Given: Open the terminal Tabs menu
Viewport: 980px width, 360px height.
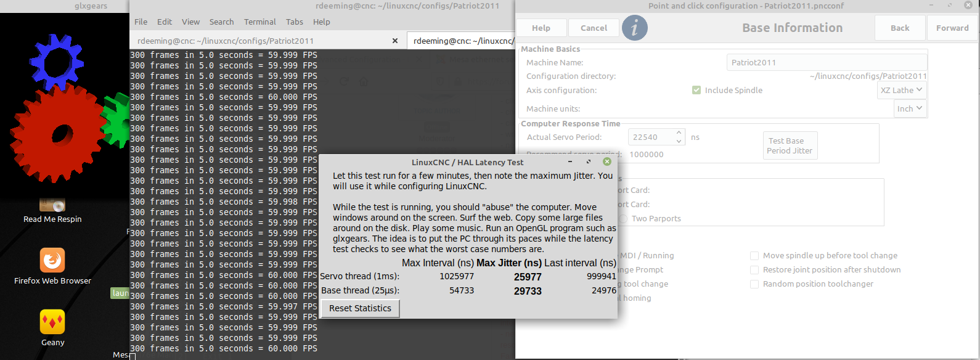Looking at the screenshot, I should pos(295,22).
